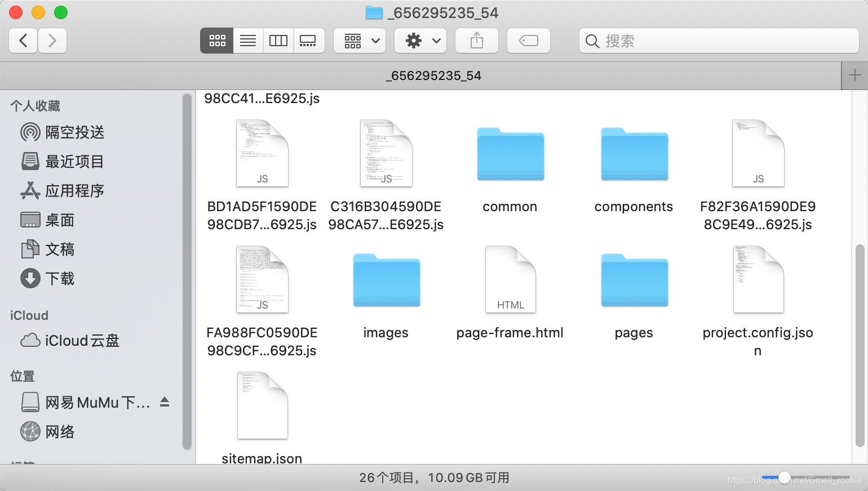Screen dimensions: 868x491
Task: Open iCloud云盘 in sidebar
Action: pyautogui.click(x=70, y=341)
